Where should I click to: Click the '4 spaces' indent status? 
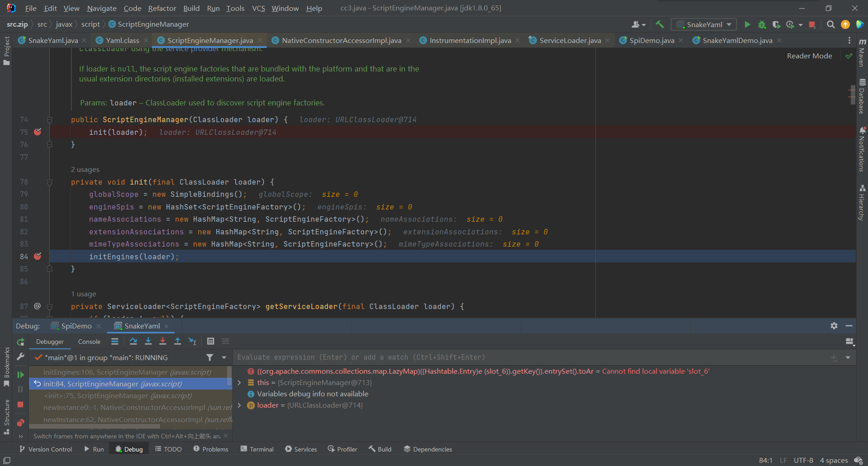pyautogui.click(x=834, y=460)
